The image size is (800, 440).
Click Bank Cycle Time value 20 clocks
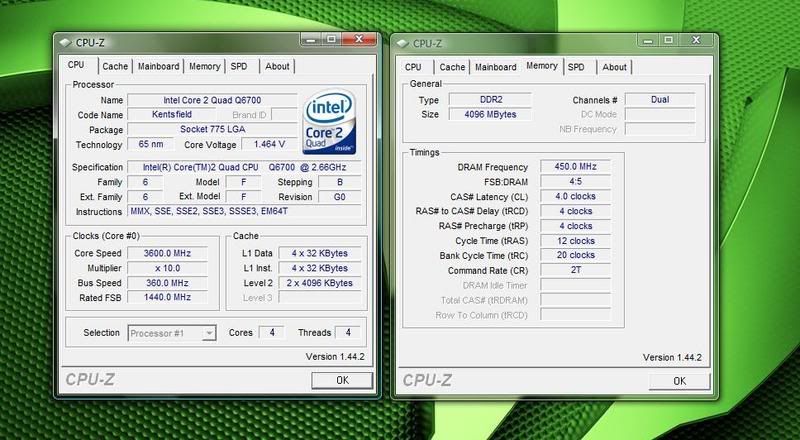(x=575, y=255)
